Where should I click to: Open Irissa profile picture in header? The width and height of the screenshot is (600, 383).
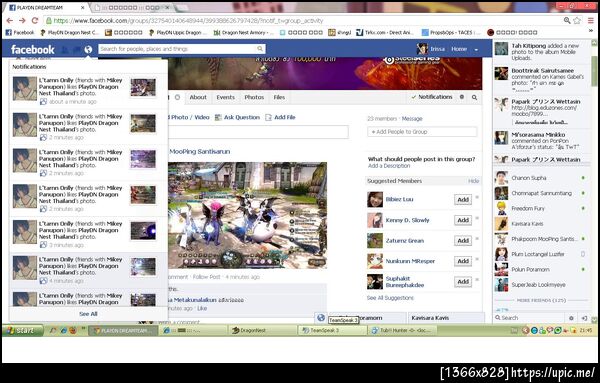click(x=422, y=49)
